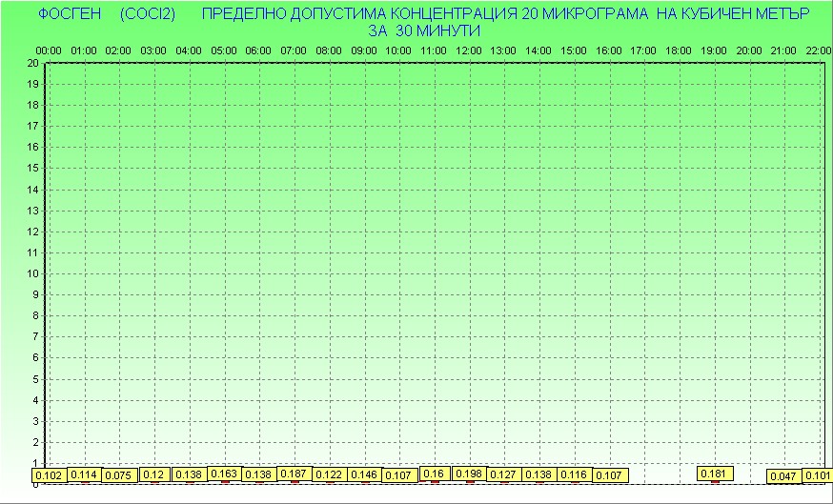The image size is (833, 504).
Task: Click the 0.146 data label
Action: tap(364, 474)
